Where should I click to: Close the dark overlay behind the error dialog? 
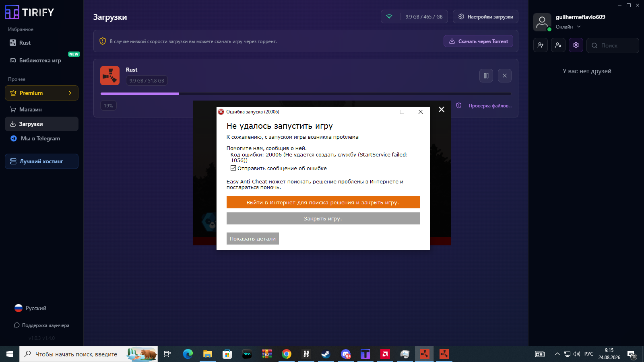442,109
